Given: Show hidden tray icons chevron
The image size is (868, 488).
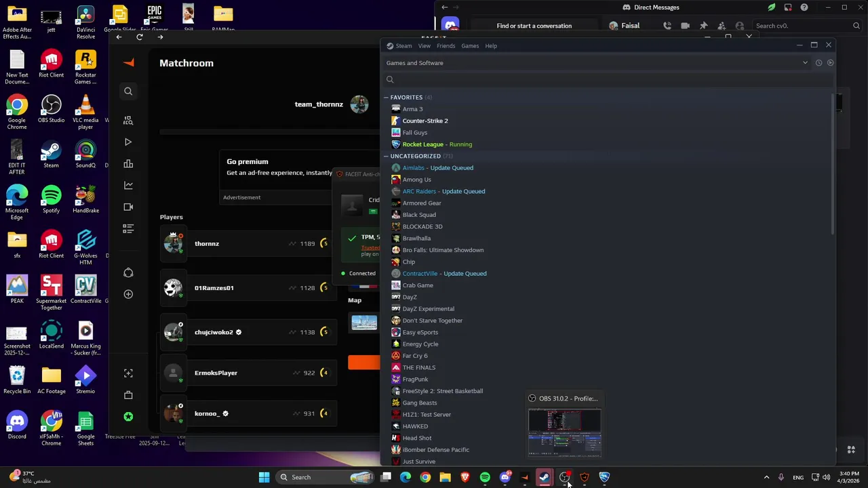Looking at the screenshot, I should click(x=766, y=477).
